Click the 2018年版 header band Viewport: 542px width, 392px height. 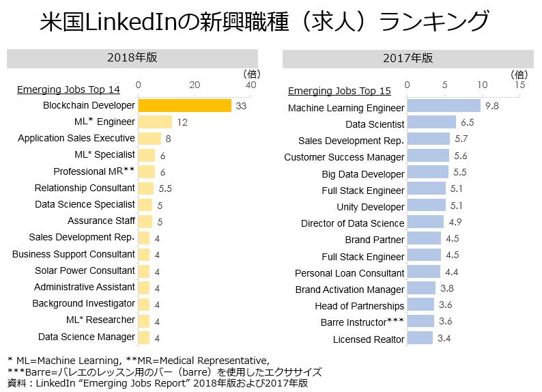pos(132,58)
